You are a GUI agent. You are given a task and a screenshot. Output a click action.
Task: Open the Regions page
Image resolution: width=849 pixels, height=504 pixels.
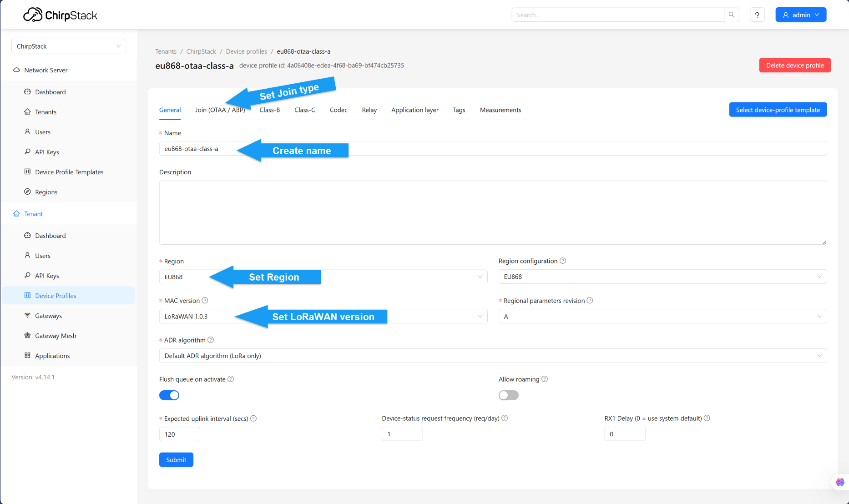coord(46,192)
